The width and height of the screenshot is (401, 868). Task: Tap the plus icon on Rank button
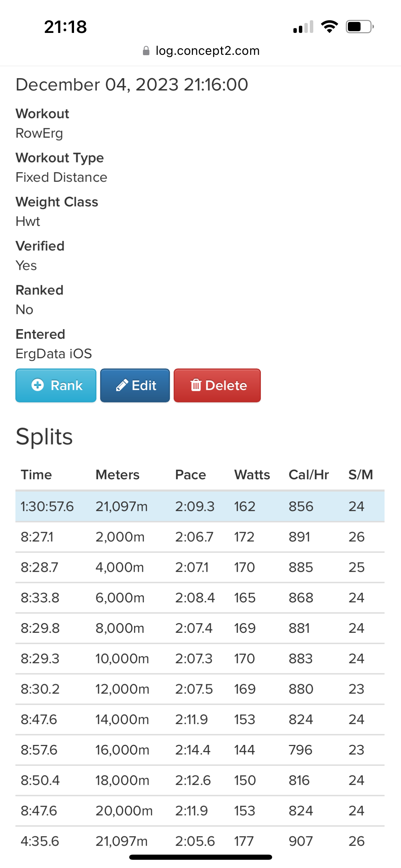(38, 385)
